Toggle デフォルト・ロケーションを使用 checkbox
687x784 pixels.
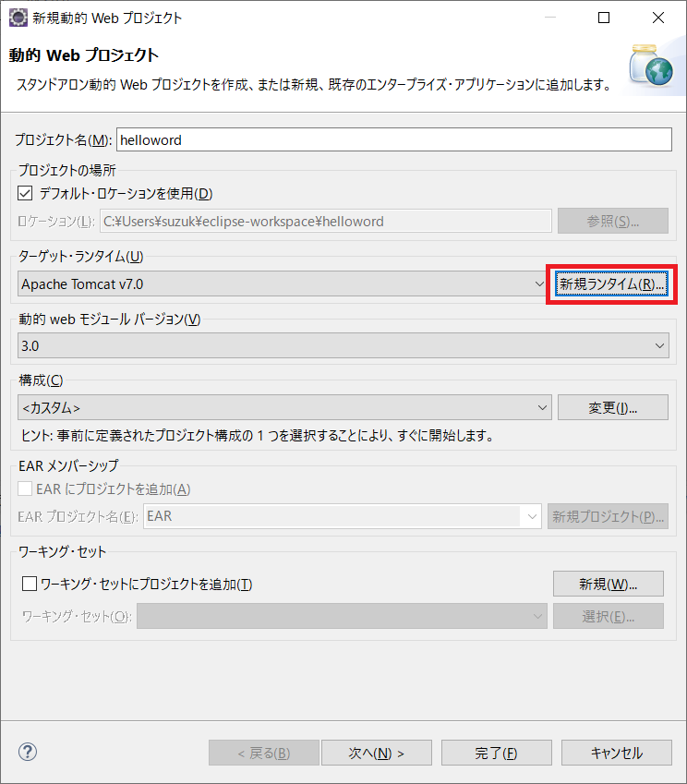point(25,193)
